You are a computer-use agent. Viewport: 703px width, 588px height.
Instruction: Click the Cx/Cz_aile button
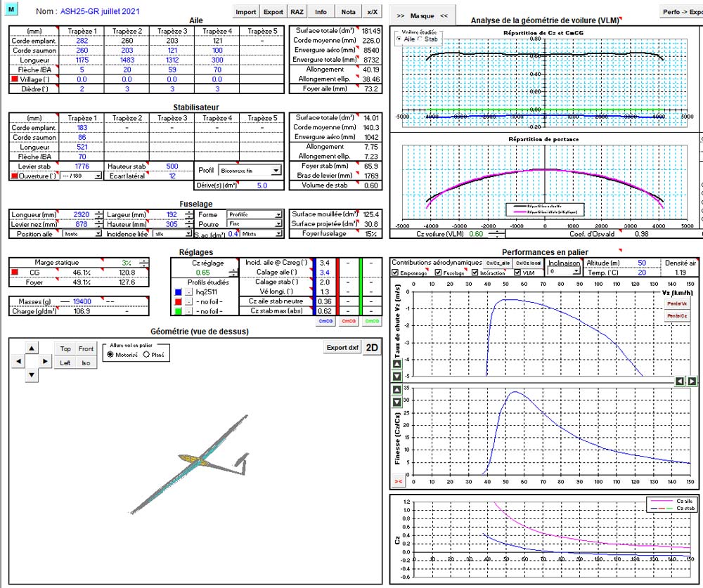click(x=498, y=263)
